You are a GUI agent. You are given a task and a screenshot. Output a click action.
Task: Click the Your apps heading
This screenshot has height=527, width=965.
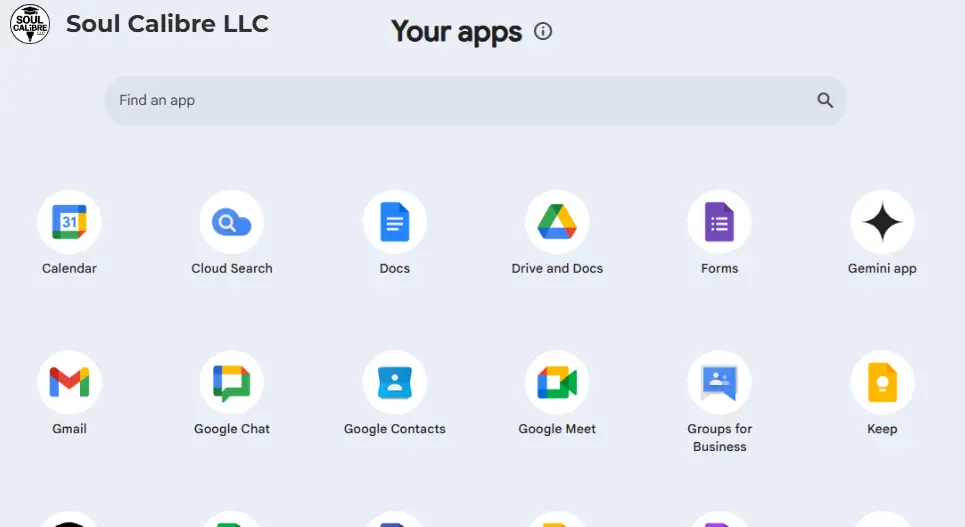(456, 31)
